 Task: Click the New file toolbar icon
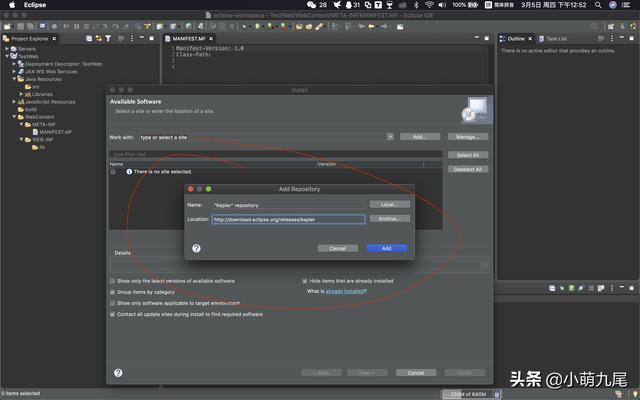[7, 27]
